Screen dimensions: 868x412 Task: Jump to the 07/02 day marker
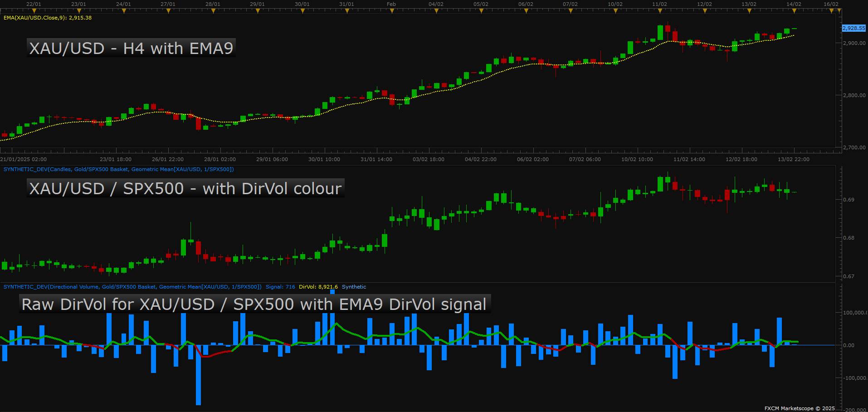(571, 11)
